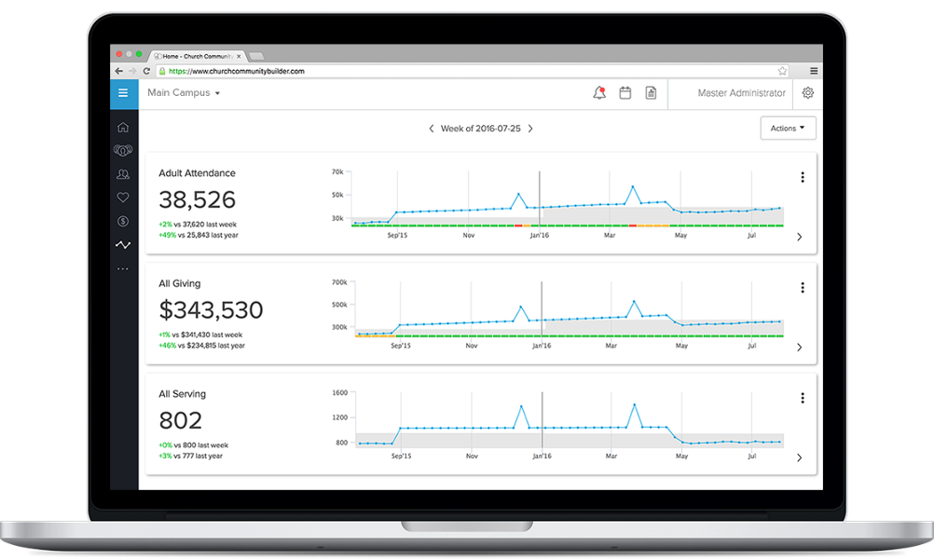
Task: Select the Metrics activity chart icon
Action: [x=123, y=244]
